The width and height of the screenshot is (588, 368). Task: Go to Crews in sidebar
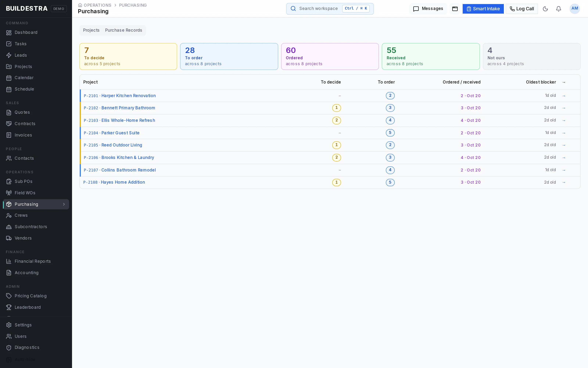36,215
